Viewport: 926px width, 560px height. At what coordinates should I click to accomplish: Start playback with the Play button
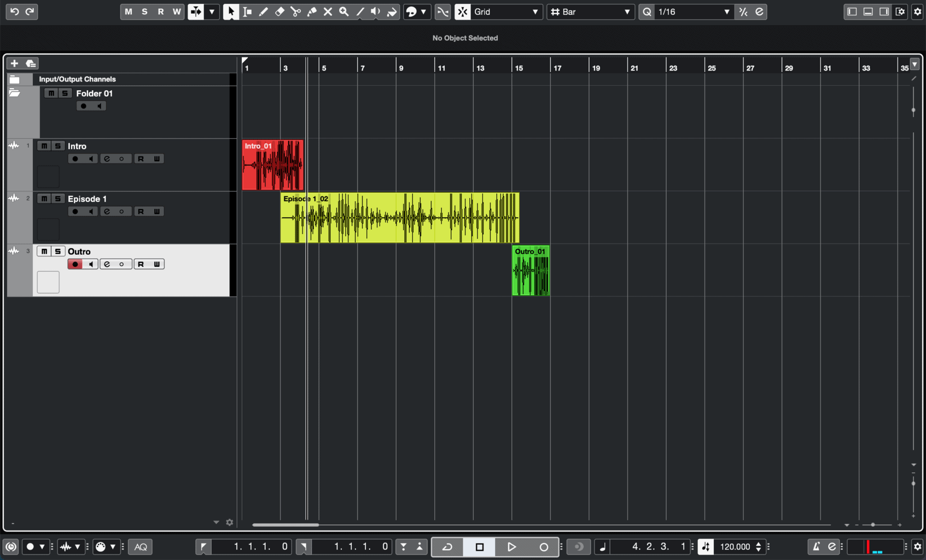pyautogui.click(x=512, y=546)
